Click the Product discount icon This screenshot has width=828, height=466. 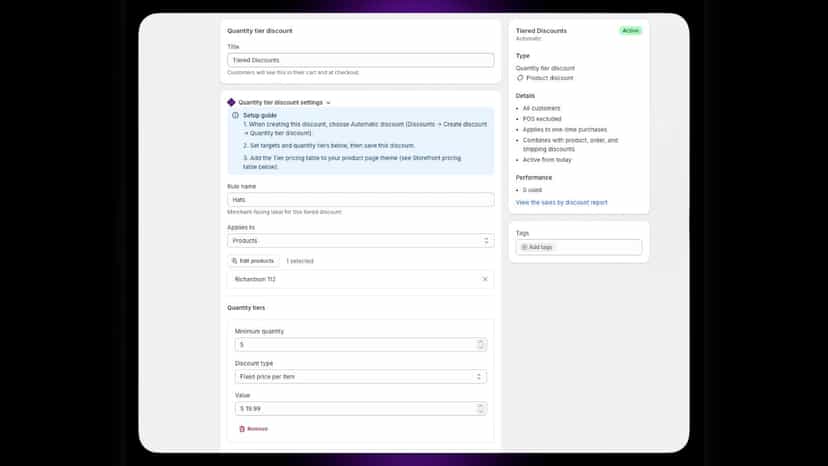(520, 78)
